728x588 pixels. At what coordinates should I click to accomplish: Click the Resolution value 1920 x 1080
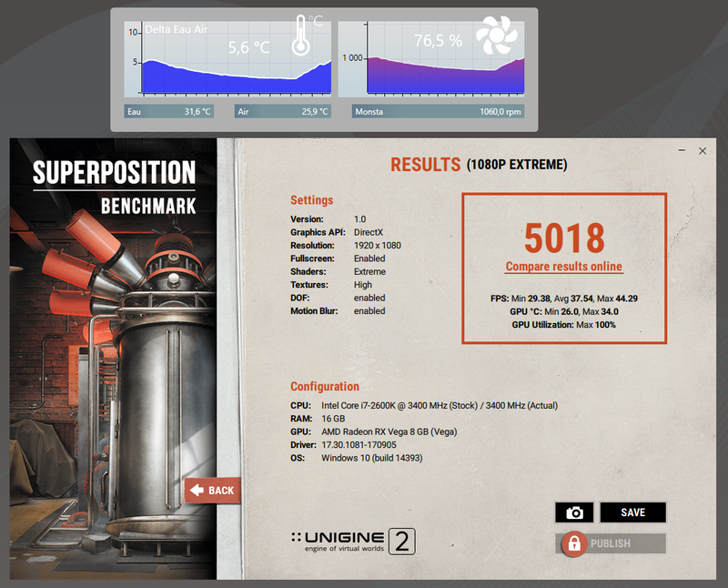click(378, 245)
